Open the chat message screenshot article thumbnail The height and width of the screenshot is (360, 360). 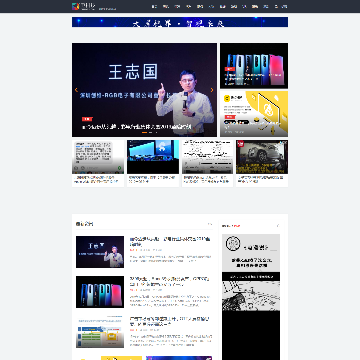coord(98,157)
